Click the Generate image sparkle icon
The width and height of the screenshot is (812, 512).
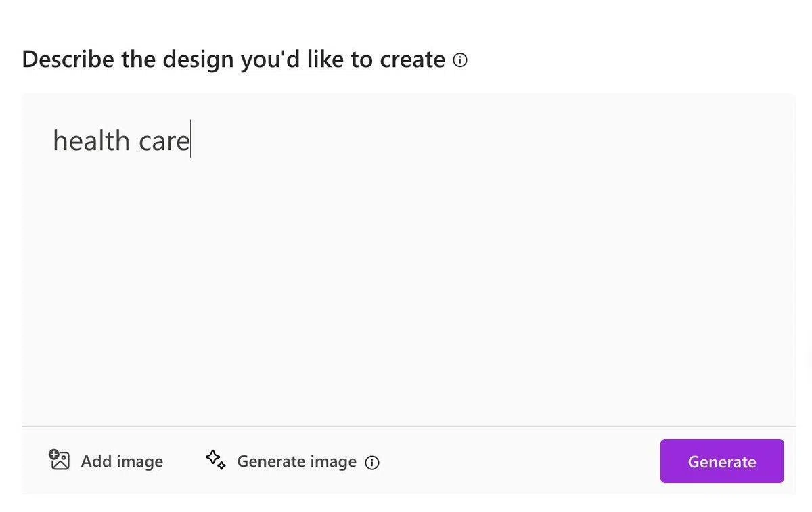215,460
